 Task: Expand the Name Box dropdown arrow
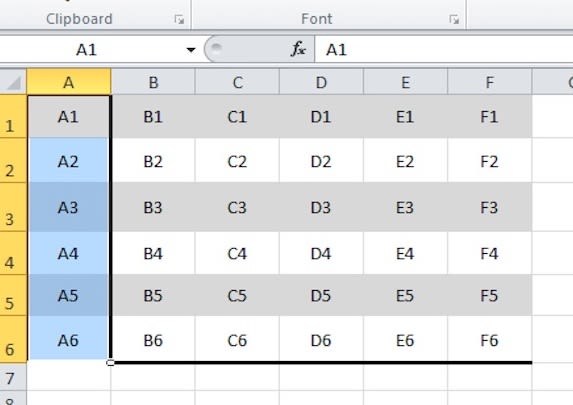191,50
